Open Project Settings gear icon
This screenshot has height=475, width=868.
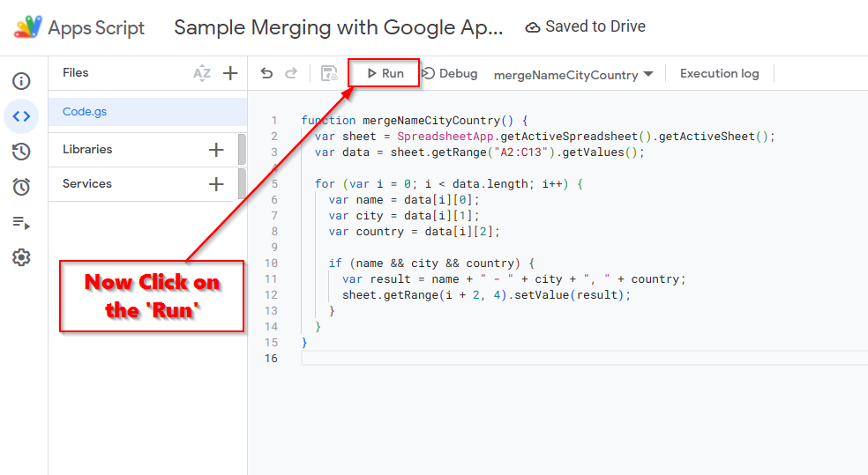coord(21,257)
